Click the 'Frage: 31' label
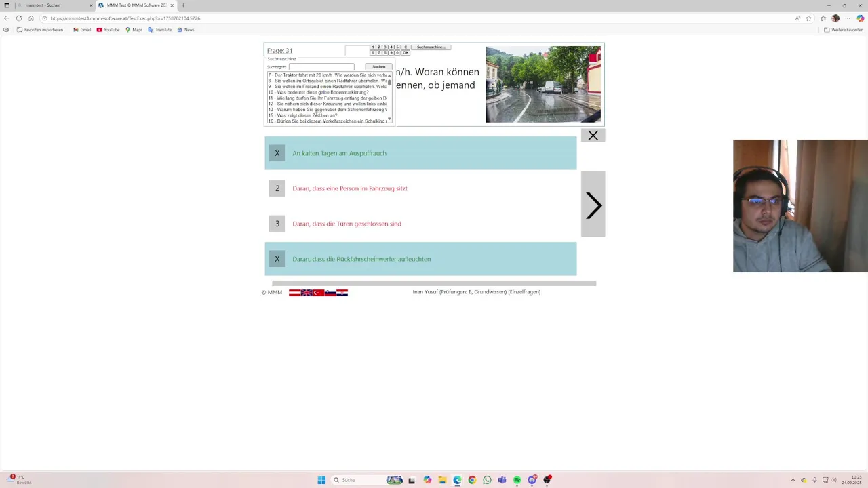Screen dimensions: 868x488 pos(279,51)
